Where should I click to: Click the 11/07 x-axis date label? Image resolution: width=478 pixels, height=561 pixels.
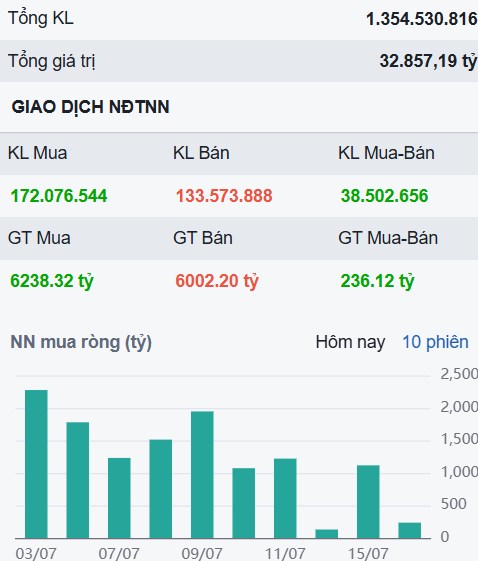coord(285,553)
